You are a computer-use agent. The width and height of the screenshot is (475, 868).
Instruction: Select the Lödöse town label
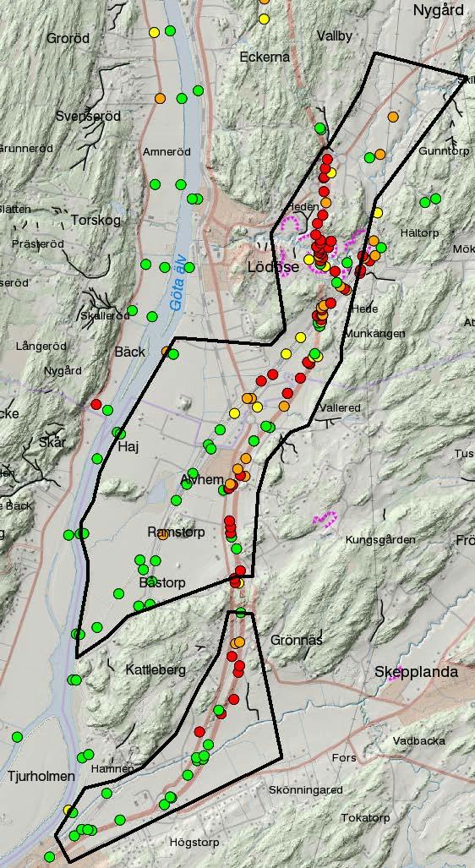point(273,267)
